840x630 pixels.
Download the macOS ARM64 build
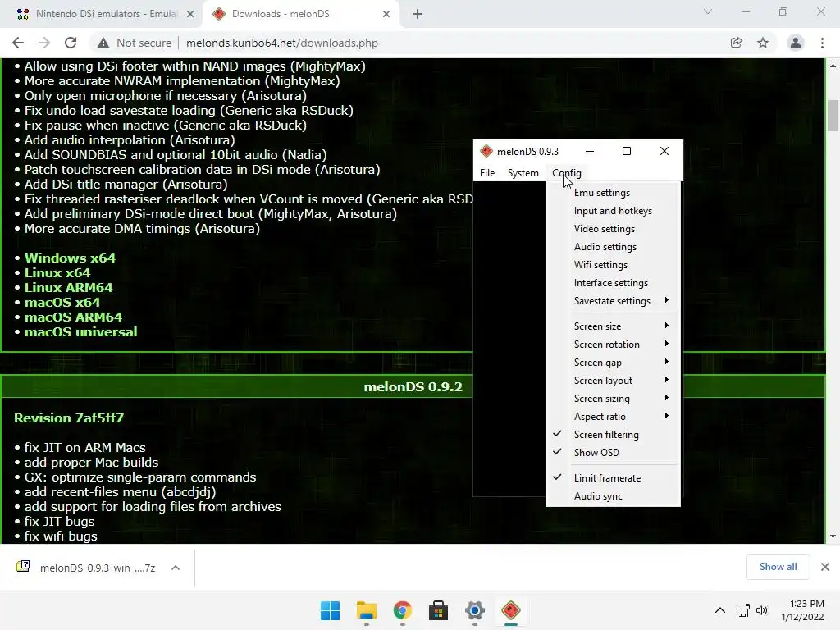73,317
